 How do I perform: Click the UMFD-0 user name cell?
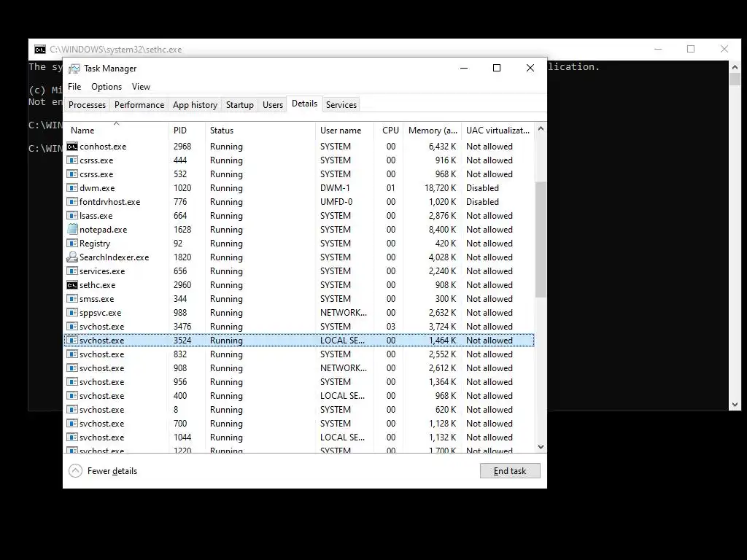[x=336, y=202]
